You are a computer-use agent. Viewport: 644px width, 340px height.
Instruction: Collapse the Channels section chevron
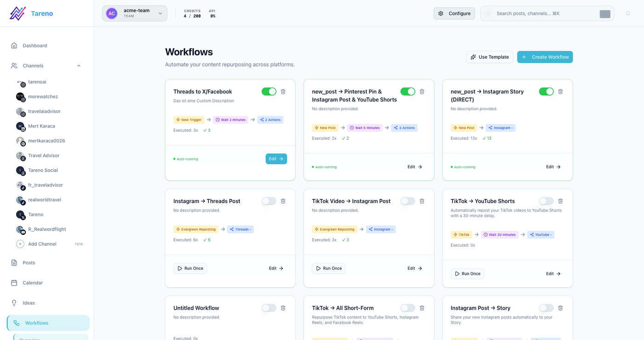point(79,66)
